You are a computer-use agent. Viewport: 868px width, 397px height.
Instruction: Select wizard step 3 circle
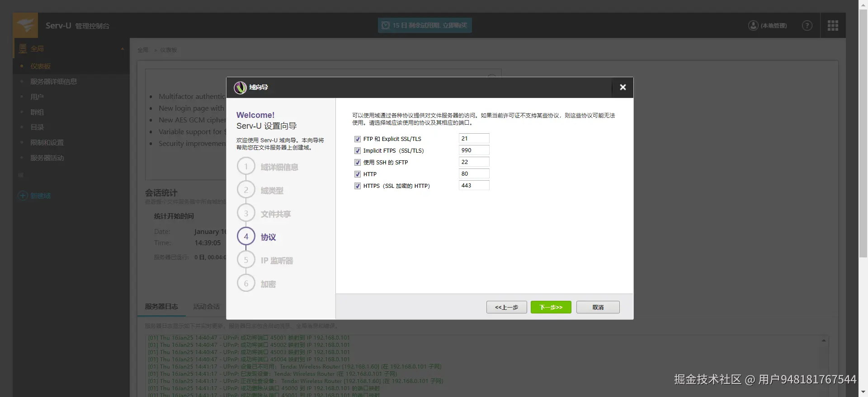coord(246,213)
